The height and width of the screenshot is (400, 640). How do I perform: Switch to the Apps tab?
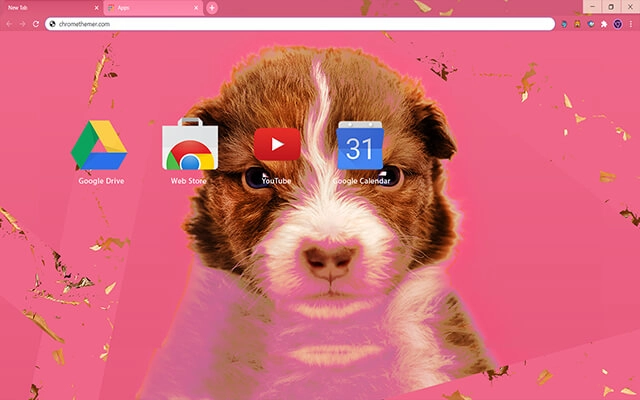click(153, 8)
